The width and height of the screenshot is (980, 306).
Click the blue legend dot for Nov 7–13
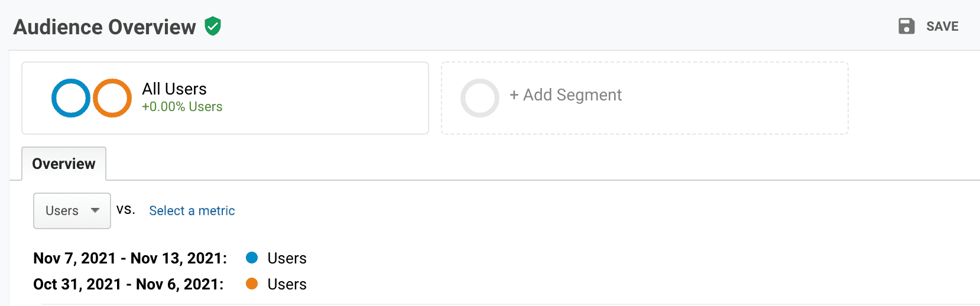[x=252, y=258]
